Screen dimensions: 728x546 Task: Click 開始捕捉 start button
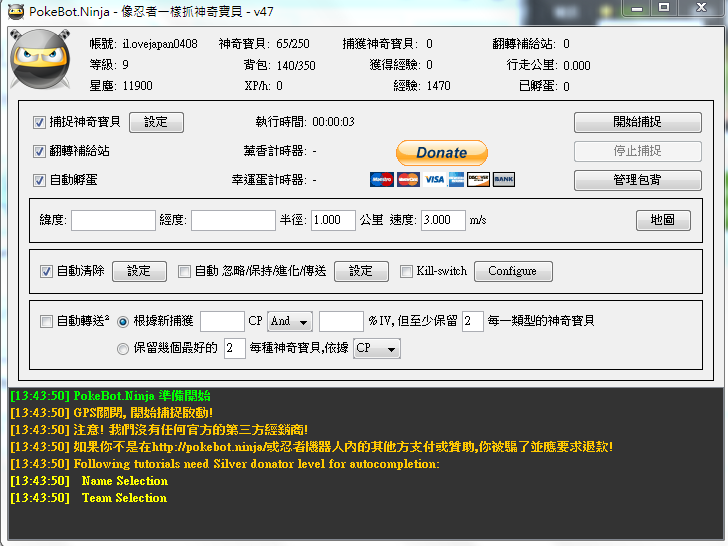(x=637, y=122)
